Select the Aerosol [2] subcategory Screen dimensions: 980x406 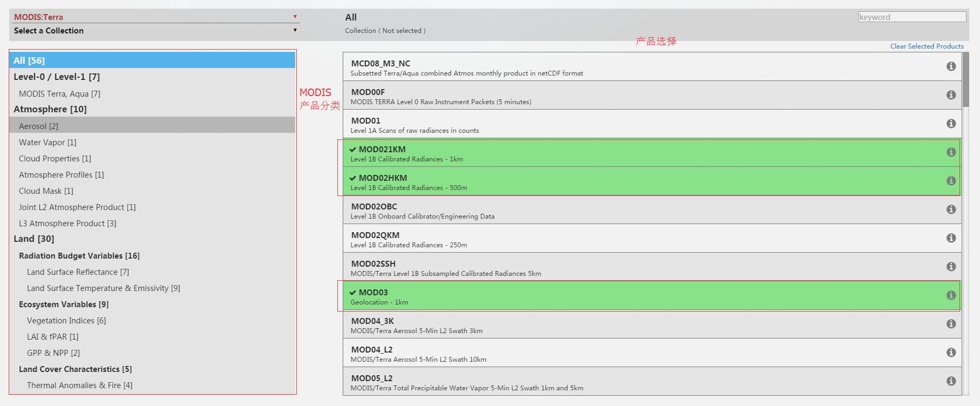click(152, 126)
